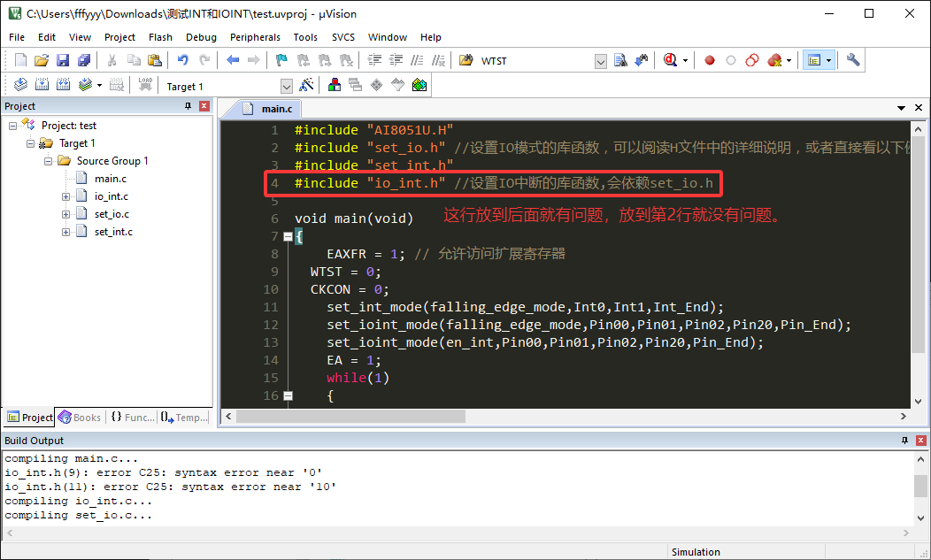This screenshot has width=931, height=560.
Task: Open the Debug menu
Action: pos(201,37)
